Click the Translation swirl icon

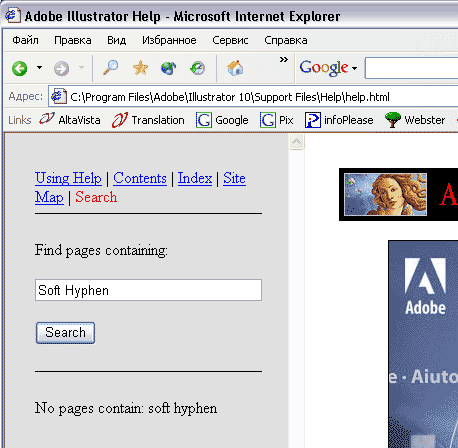tap(120, 120)
